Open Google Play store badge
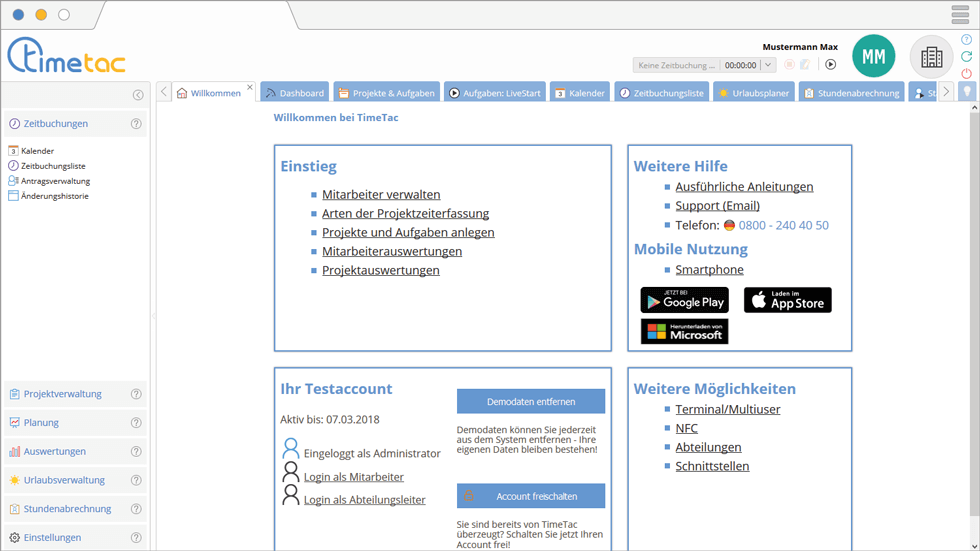980x551 pixels. 684,300
